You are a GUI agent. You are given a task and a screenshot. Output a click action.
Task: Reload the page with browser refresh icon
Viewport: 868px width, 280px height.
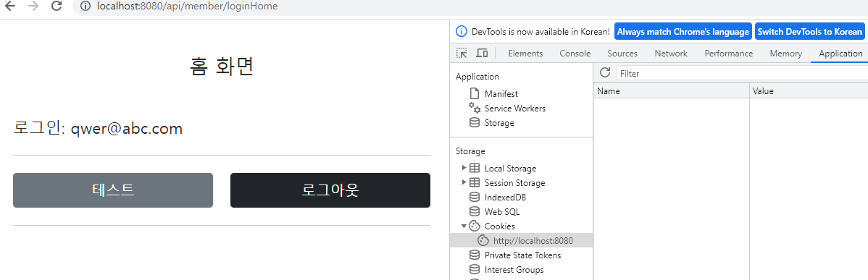[56, 6]
